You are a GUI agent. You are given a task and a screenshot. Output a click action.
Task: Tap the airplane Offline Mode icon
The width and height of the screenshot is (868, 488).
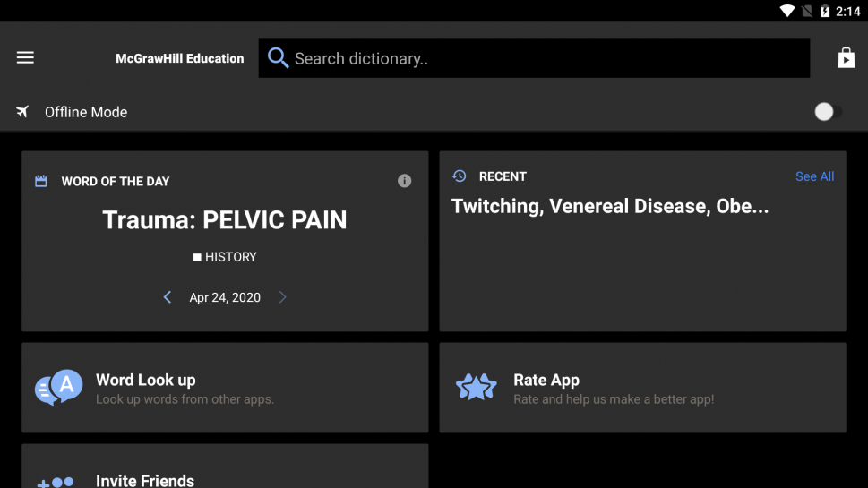coord(22,112)
